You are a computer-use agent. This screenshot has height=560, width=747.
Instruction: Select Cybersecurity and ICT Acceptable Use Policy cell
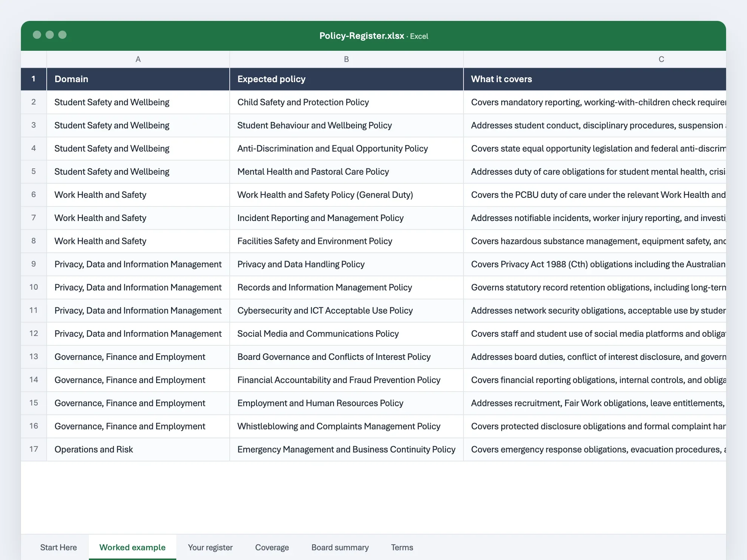click(x=347, y=310)
